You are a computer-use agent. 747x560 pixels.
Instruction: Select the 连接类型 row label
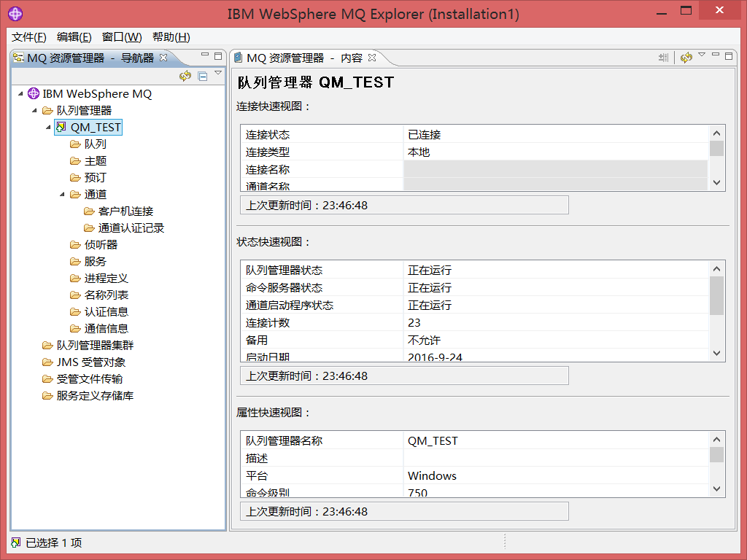pos(268,152)
